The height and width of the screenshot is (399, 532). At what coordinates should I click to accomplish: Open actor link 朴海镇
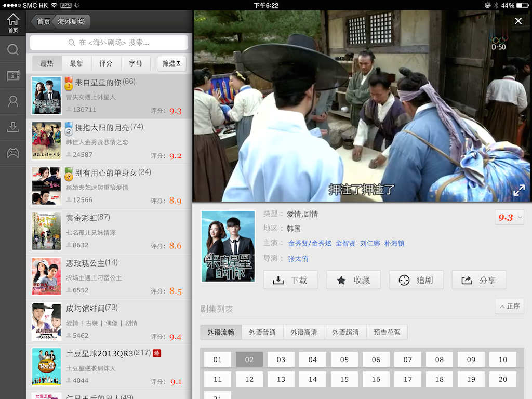[394, 243]
